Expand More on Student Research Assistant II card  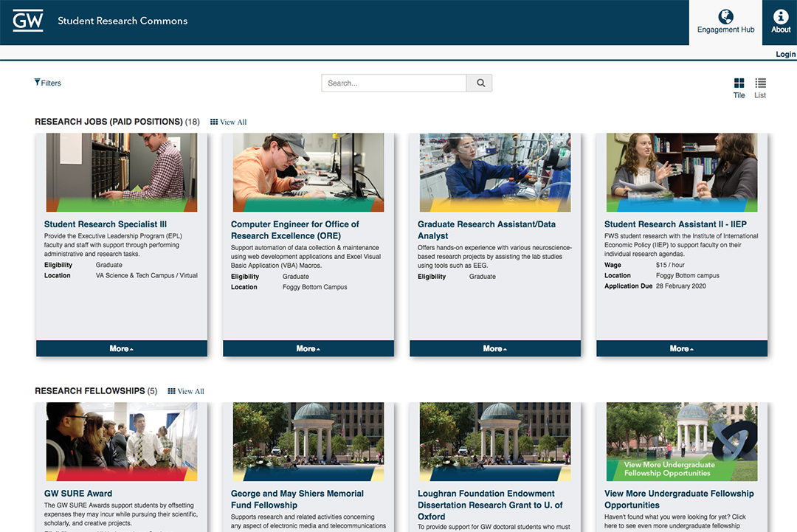pyautogui.click(x=682, y=348)
